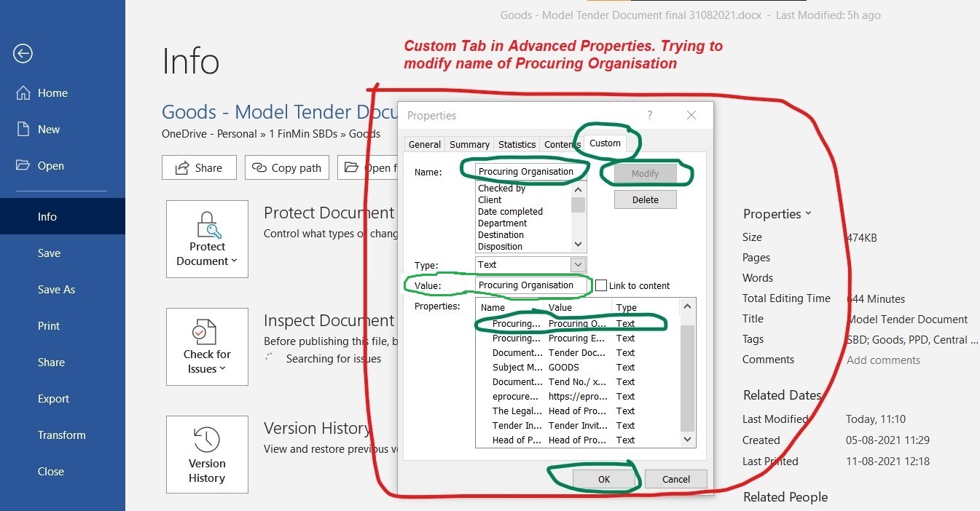Enable the Link to content checkbox
The image size is (980, 511).
(601, 285)
